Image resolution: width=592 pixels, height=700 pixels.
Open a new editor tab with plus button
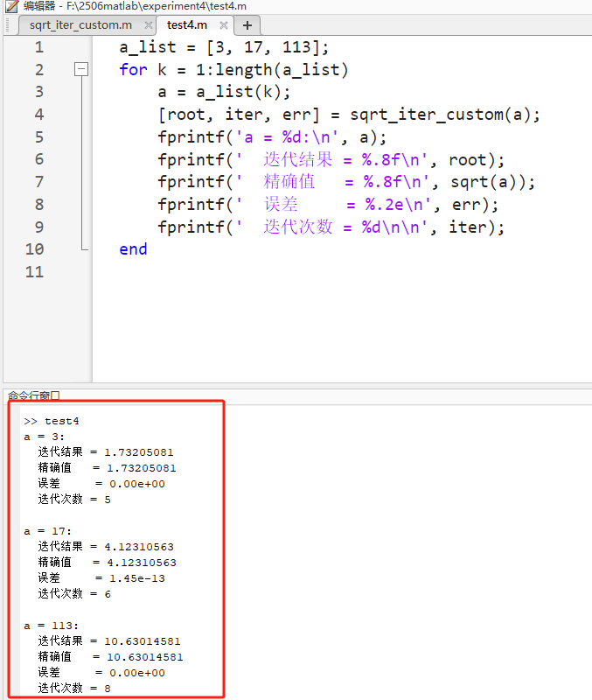point(247,25)
